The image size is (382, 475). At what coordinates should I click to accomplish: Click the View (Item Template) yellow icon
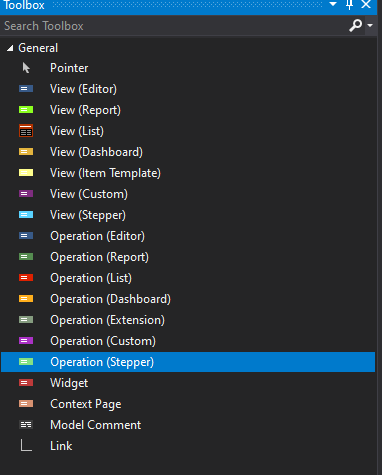coord(26,173)
